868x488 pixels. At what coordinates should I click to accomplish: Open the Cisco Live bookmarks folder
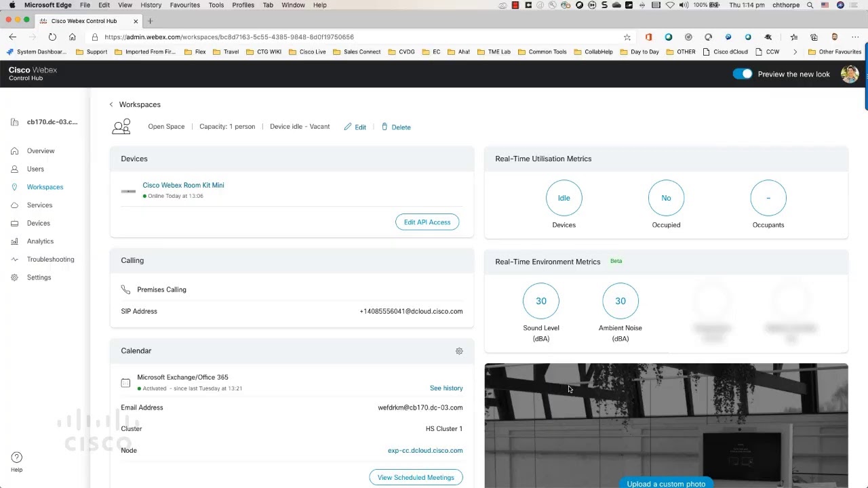pos(307,52)
